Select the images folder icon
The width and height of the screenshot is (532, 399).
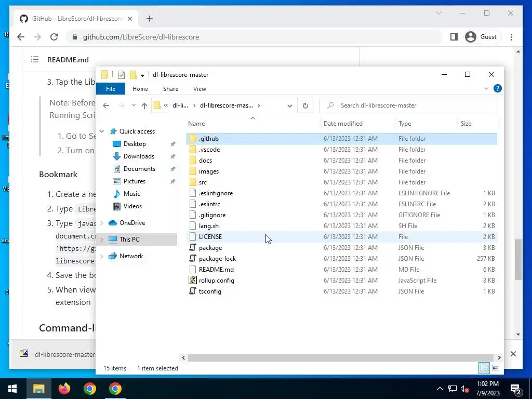point(193,171)
